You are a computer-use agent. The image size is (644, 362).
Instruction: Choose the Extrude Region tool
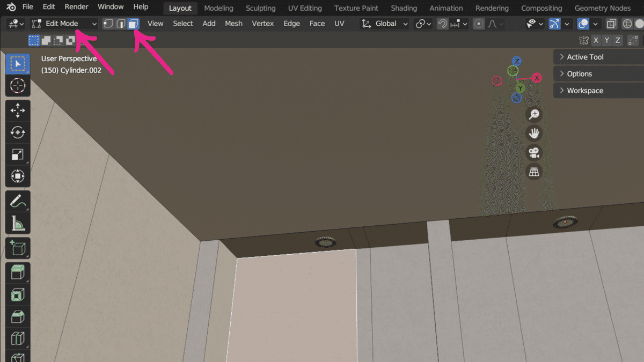click(18, 272)
